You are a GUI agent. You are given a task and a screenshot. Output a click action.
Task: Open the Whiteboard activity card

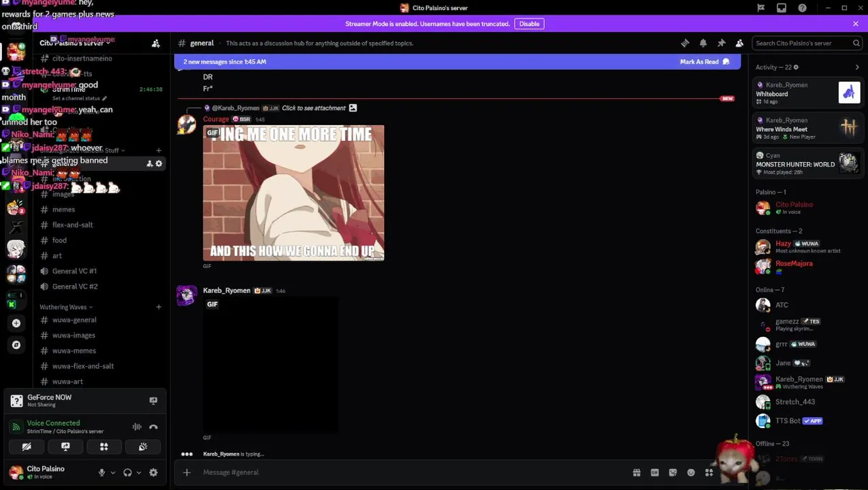point(807,92)
